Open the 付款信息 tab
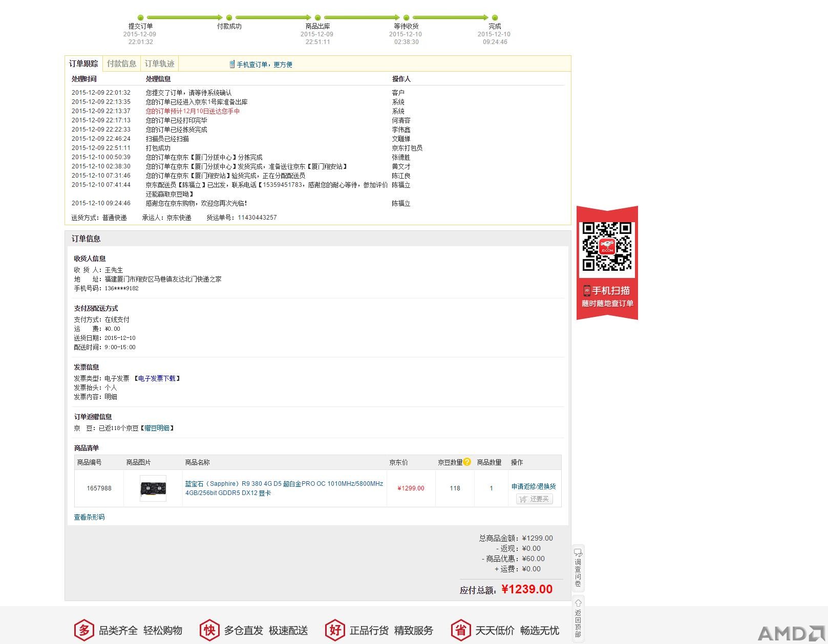The image size is (828, 644). point(121,63)
